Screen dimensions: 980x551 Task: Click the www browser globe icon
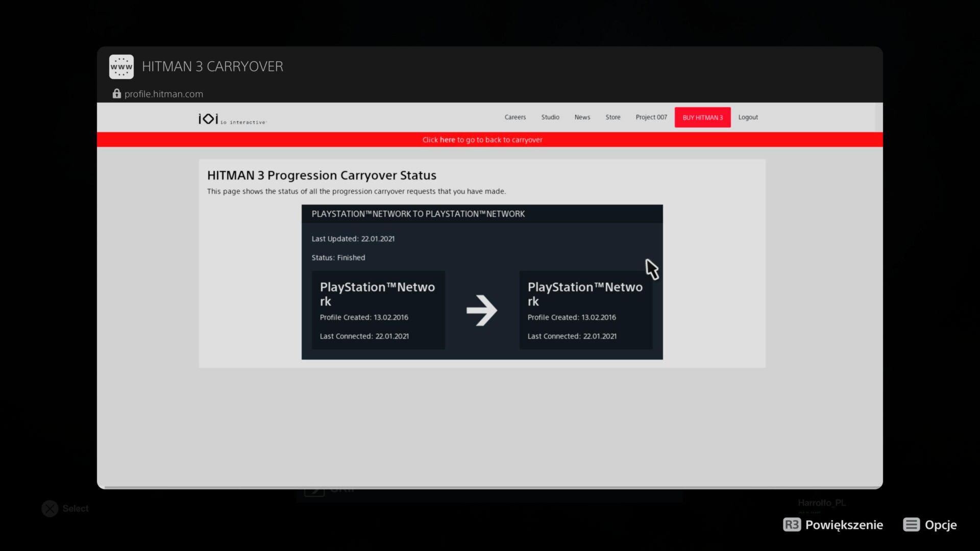point(121,67)
